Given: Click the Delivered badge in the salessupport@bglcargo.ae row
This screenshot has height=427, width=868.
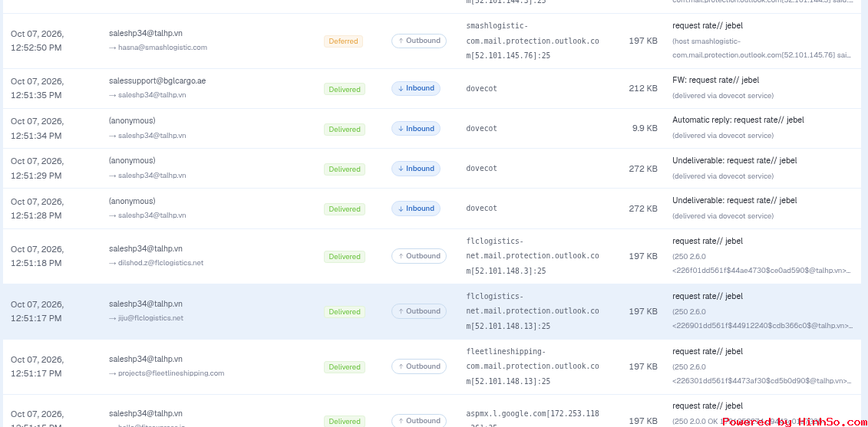Looking at the screenshot, I should coord(345,89).
